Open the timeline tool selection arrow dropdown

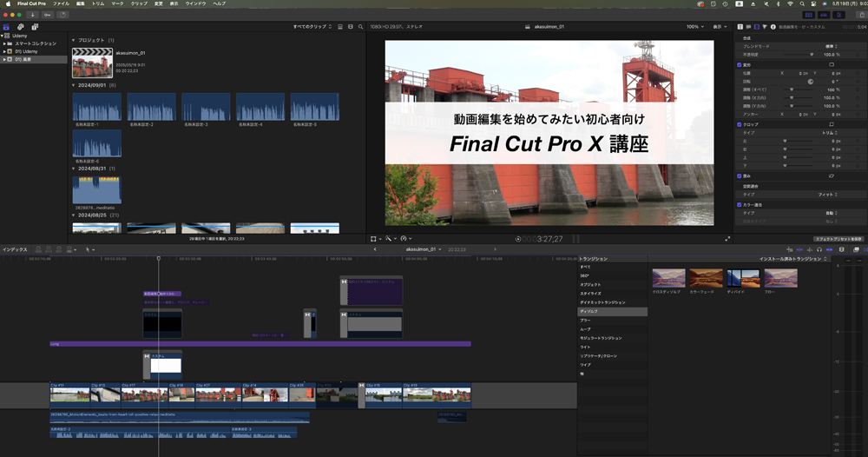[x=89, y=250]
